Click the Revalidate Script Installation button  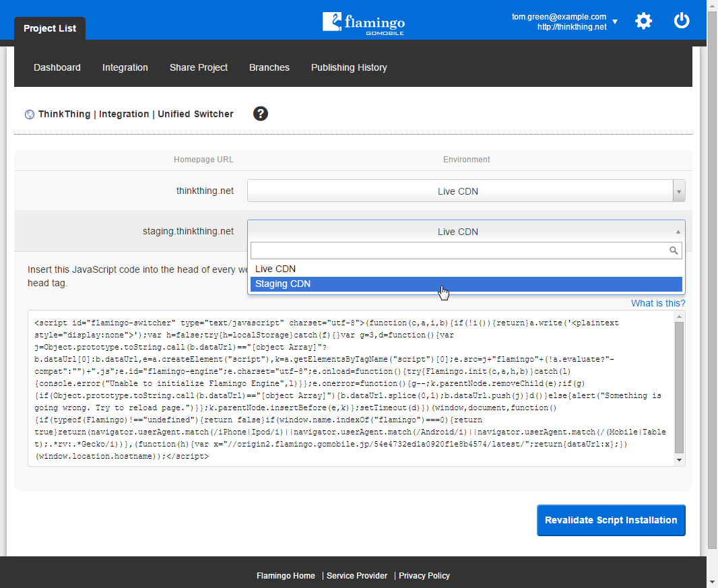click(x=611, y=520)
